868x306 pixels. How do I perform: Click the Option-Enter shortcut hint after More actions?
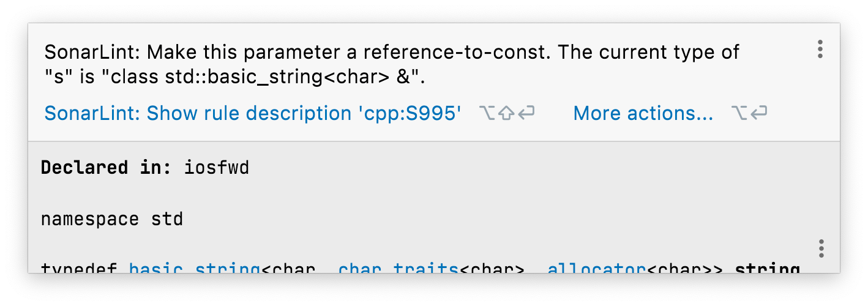(x=749, y=113)
